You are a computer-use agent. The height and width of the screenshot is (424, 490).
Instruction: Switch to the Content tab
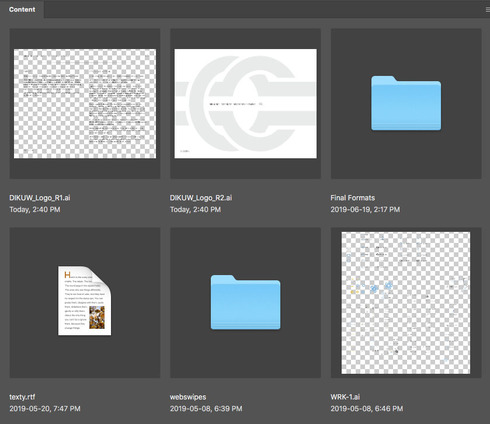coord(22,9)
